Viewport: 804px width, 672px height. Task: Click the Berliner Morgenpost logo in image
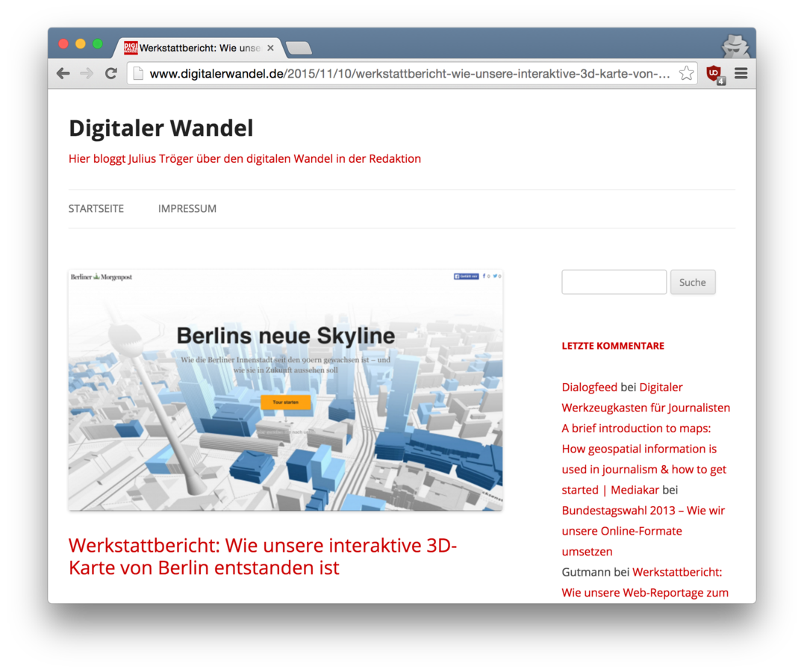pyautogui.click(x=102, y=277)
